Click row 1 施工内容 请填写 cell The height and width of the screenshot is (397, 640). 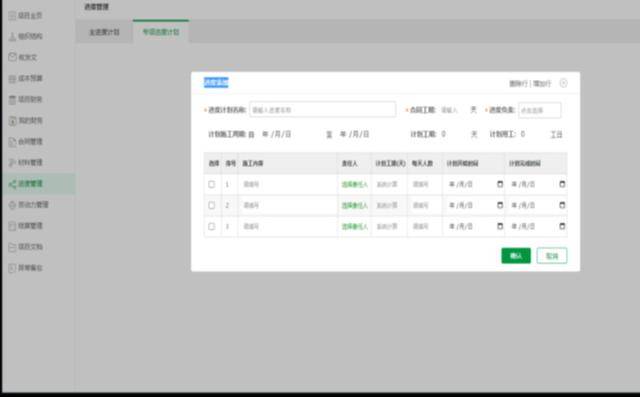pyautogui.click(x=287, y=184)
